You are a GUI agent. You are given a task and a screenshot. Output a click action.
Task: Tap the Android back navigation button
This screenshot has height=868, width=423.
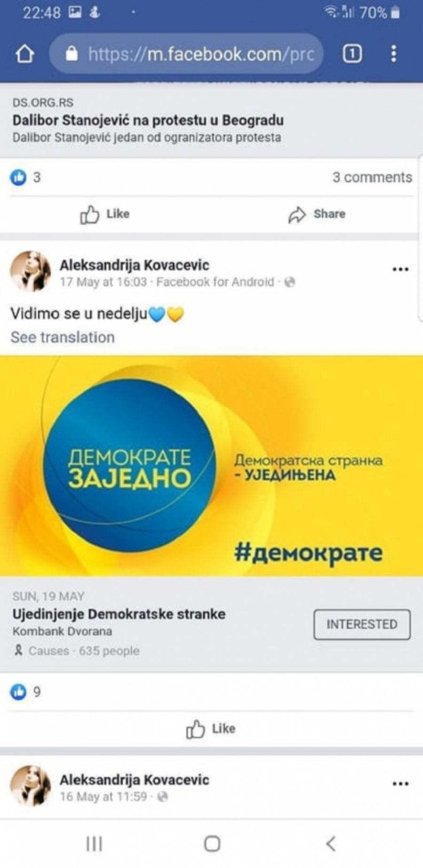pyautogui.click(x=331, y=844)
